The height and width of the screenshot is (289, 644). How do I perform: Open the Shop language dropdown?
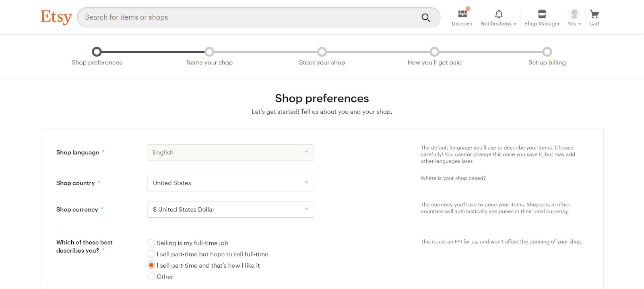tap(231, 152)
